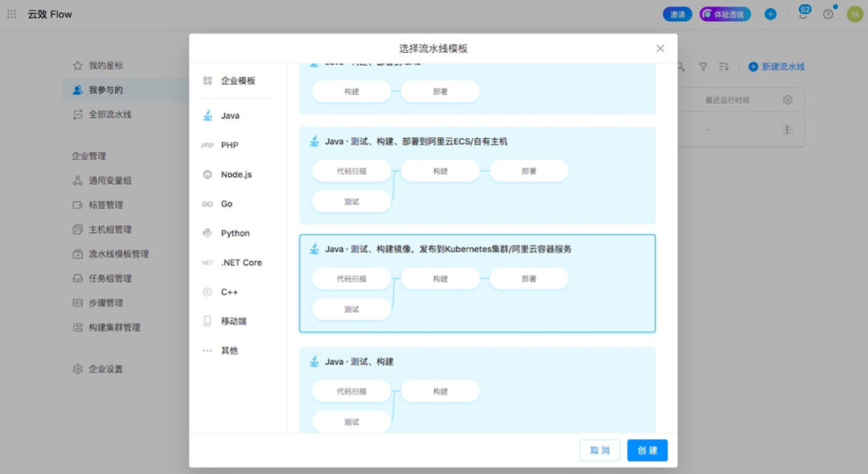
Task: Open the help question mark menu
Action: (x=828, y=14)
